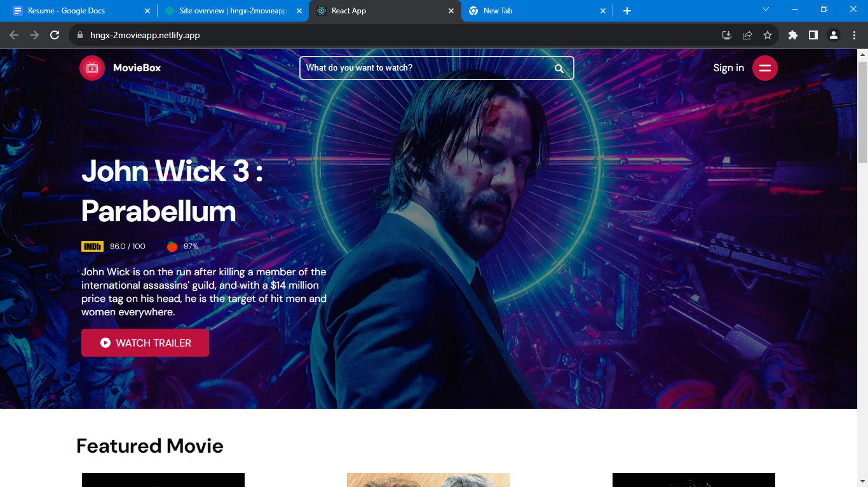Go back with the browser back arrow
This screenshot has height=487, width=868.
pos(14,35)
